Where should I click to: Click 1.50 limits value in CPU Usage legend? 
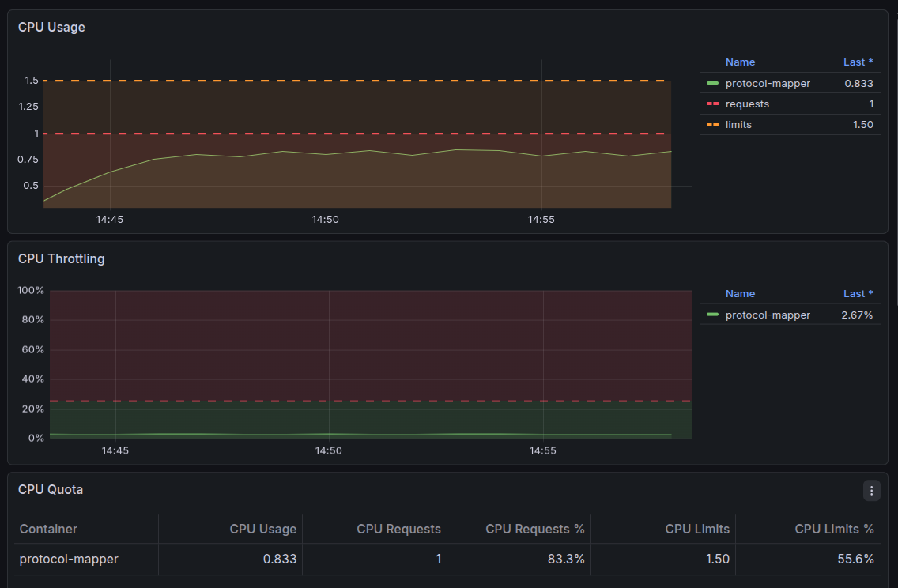[x=862, y=125]
